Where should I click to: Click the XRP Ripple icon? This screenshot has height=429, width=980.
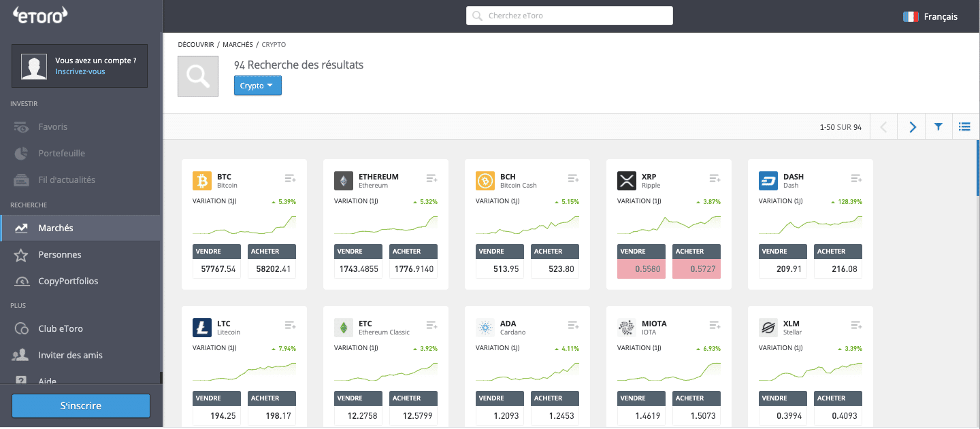pos(627,181)
